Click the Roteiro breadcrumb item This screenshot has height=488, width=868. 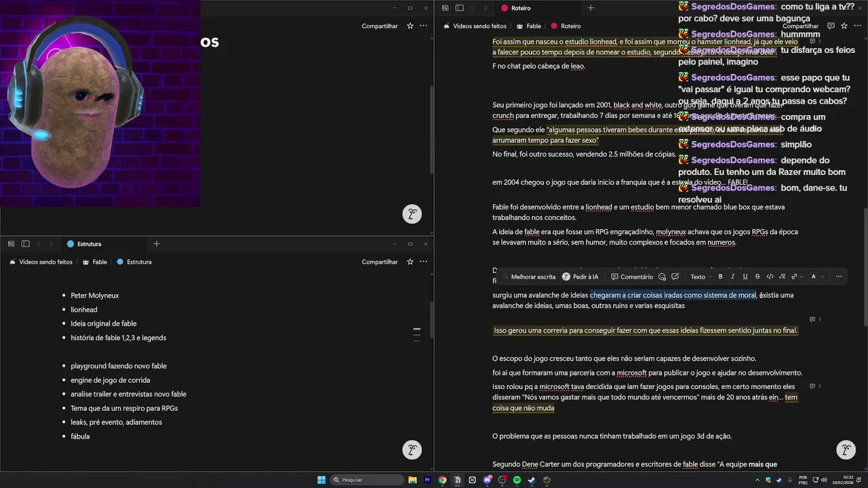566,26
